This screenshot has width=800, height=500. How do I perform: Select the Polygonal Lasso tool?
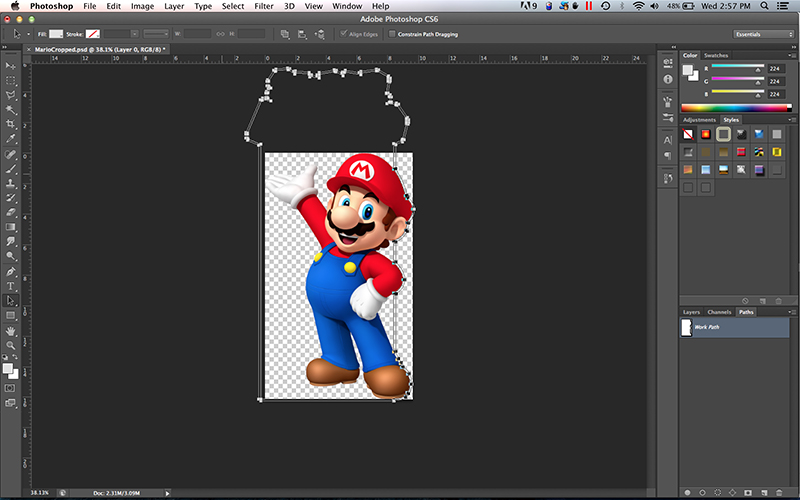click(10, 95)
